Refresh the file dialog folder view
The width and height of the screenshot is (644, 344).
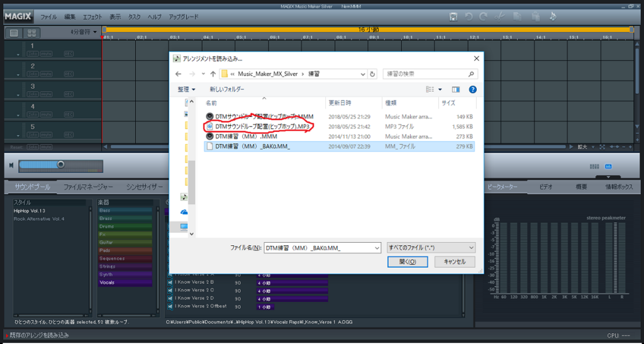pos(372,74)
